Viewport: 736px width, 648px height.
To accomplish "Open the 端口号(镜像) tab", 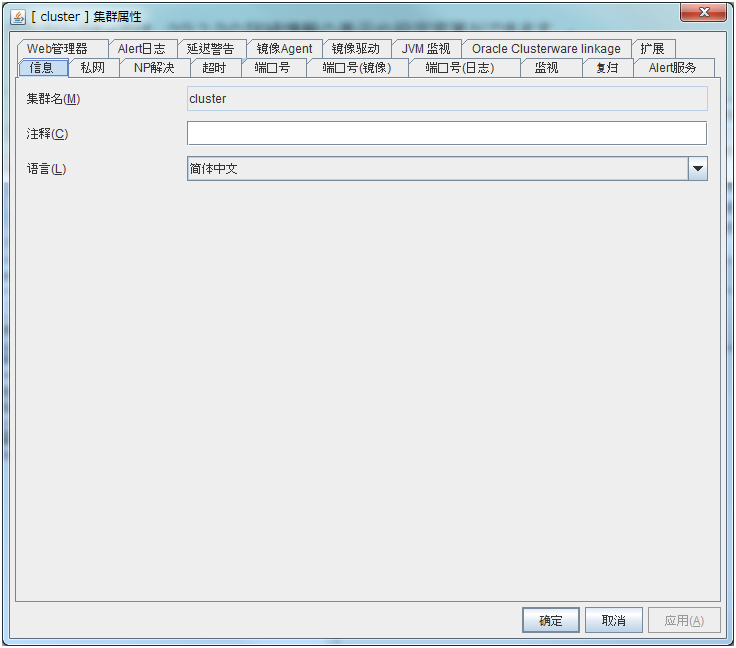I will pyautogui.click(x=357, y=68).
